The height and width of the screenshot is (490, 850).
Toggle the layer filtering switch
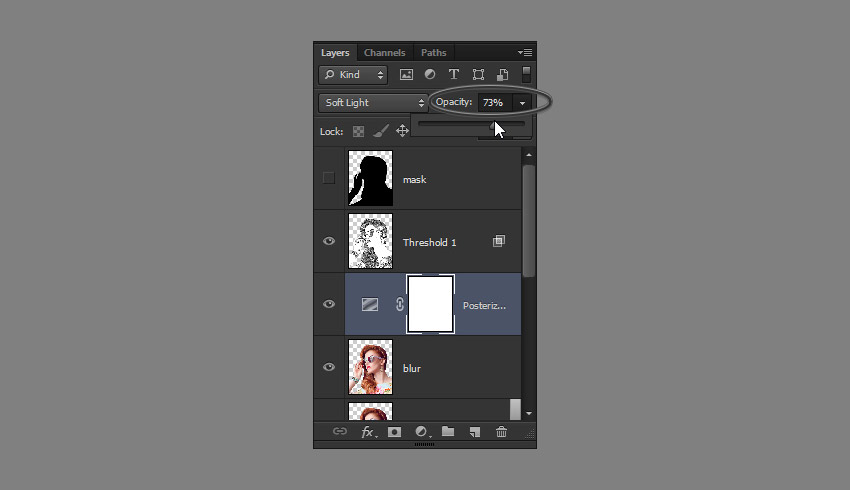(x=526, y=74)
